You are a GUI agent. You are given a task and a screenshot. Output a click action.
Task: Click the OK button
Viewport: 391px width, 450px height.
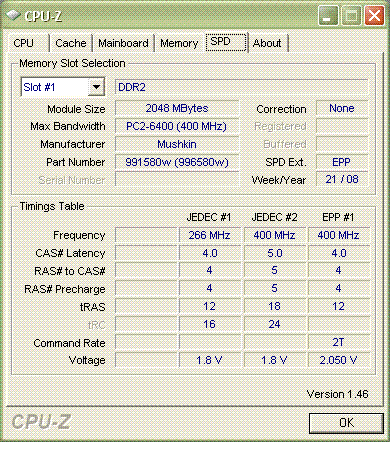(x=346, y=423)
